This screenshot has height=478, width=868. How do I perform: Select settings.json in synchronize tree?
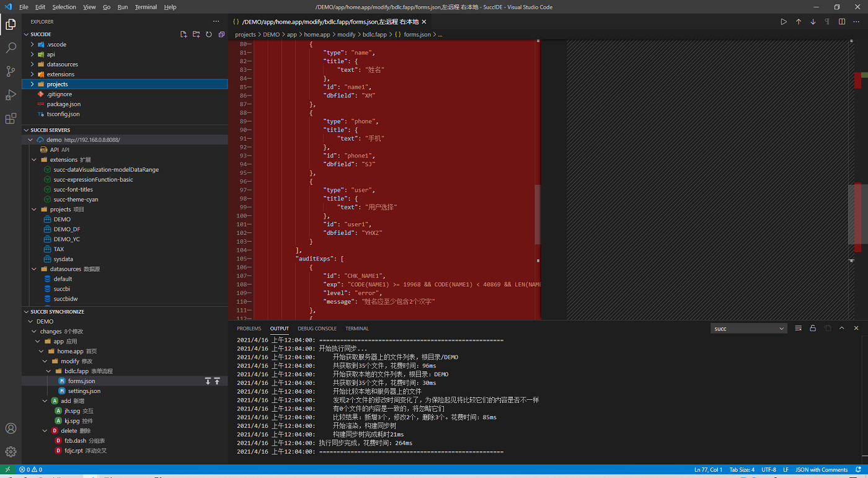84,391
